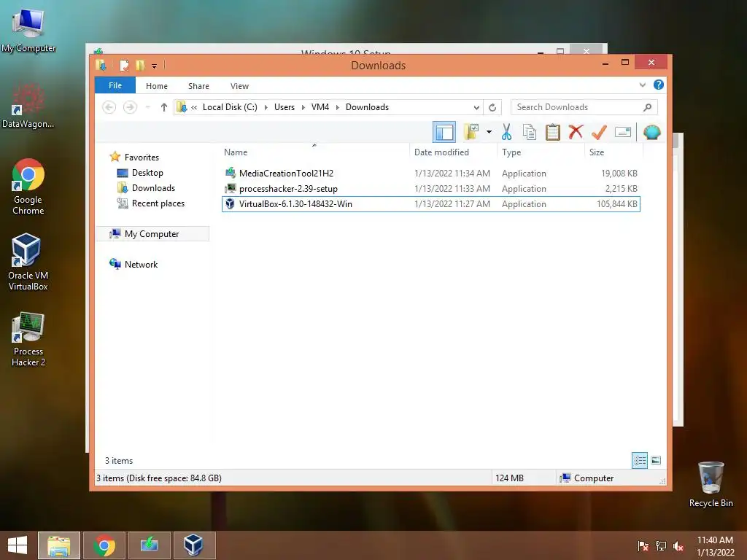Click Users in the address path
Image resolution: width=747 pixels, height=560 pixels.
(285, 107)
